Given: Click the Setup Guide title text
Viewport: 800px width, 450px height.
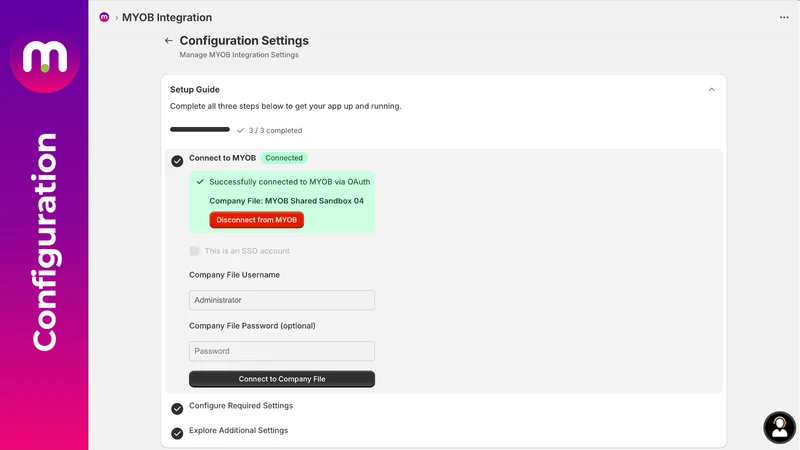Looking at the screenshot, I should coord(195,90).
